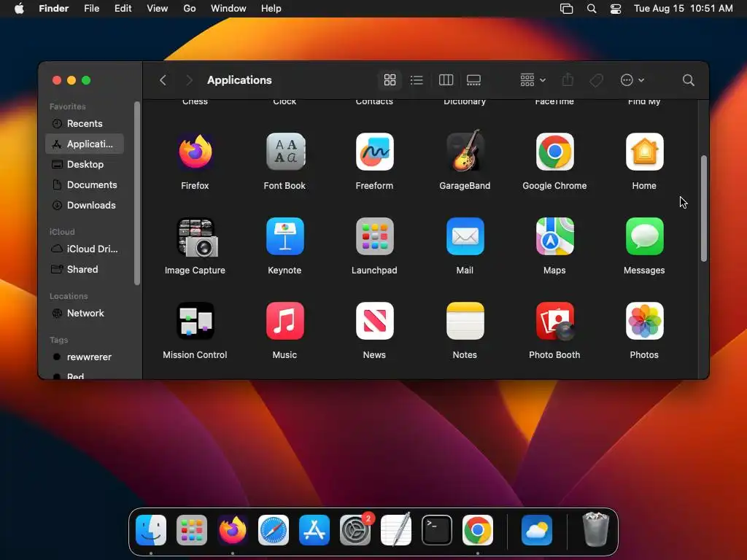The width and height of the screenshot is (747, 560).
Task: Open the File menu
Action: tap(91, 9)
